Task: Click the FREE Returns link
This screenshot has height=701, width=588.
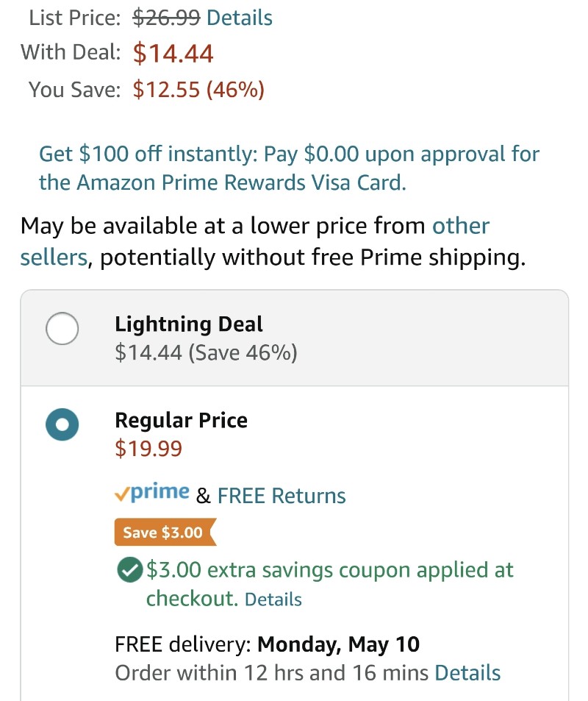Action: [282, 496]
